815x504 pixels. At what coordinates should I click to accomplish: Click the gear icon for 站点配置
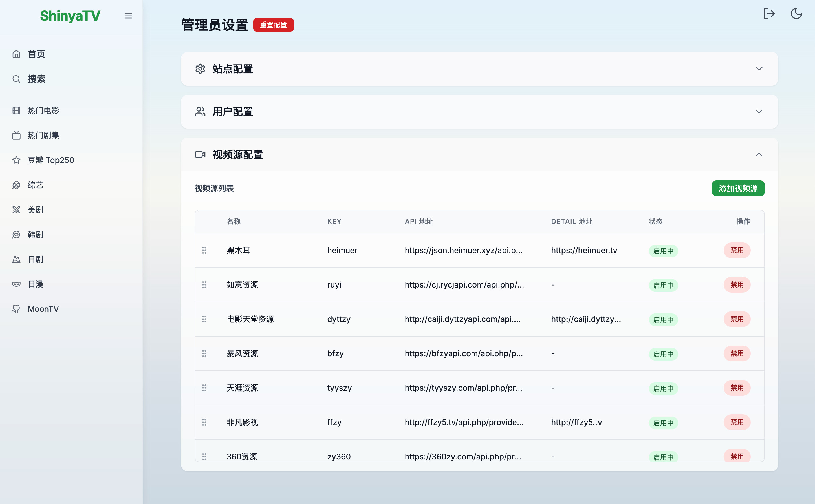click(x=200, y=69)
